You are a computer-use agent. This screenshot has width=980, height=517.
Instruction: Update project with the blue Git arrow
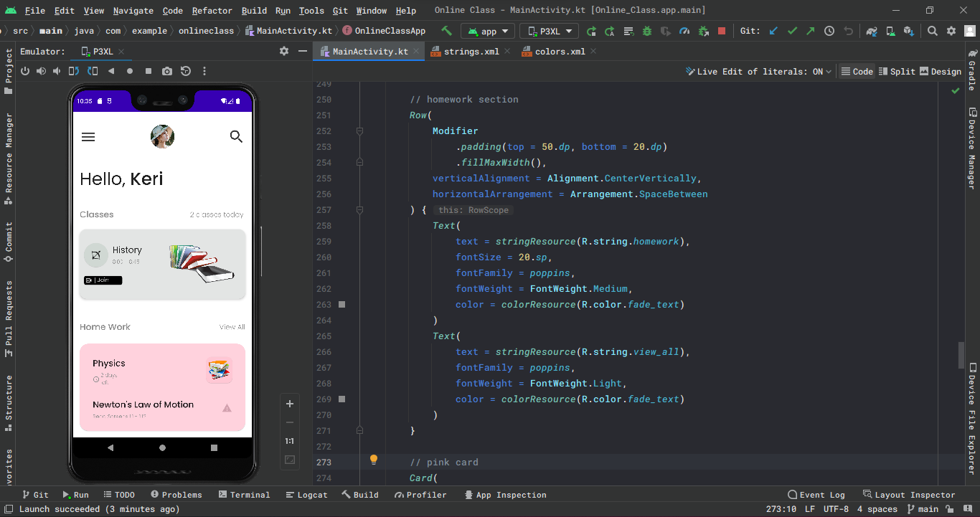(x=773, y=31)
